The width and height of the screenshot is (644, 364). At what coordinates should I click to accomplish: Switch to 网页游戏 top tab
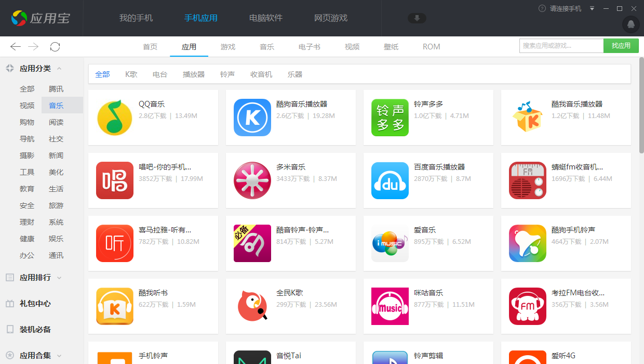[x=331, y=18]
